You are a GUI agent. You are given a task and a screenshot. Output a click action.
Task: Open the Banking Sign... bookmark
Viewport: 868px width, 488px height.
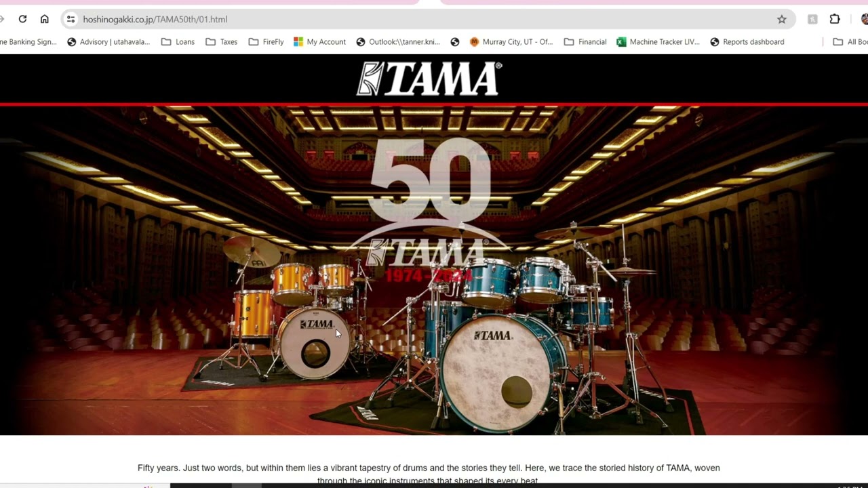tap(28, 42)
